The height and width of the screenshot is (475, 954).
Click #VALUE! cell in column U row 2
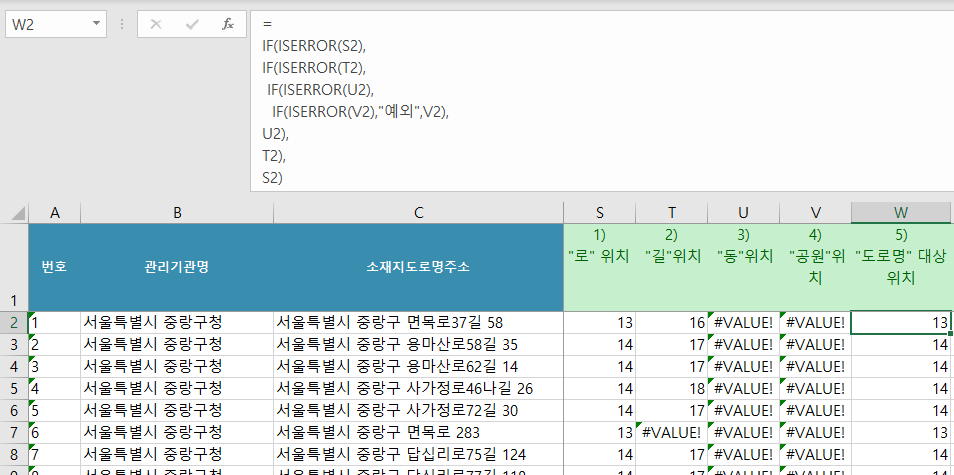[743, 322]
